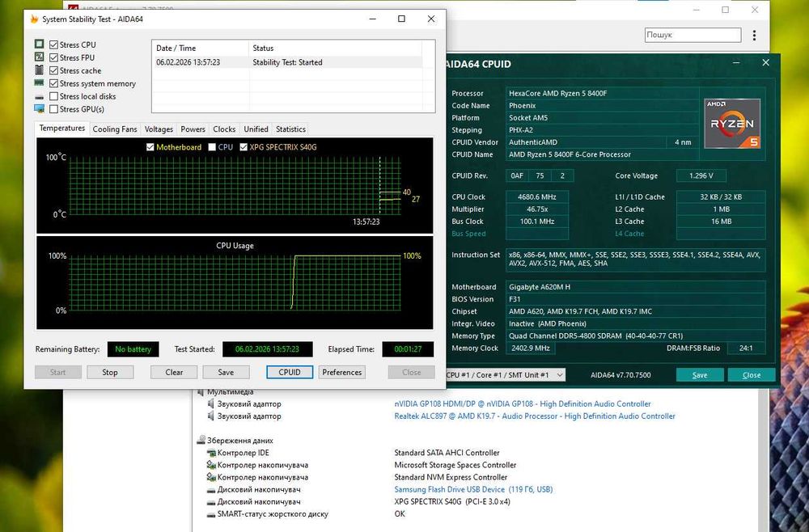Click the Memory Clock value 2402.9 MHz
This screenshot has width=809, height=532.
[531, 348]
